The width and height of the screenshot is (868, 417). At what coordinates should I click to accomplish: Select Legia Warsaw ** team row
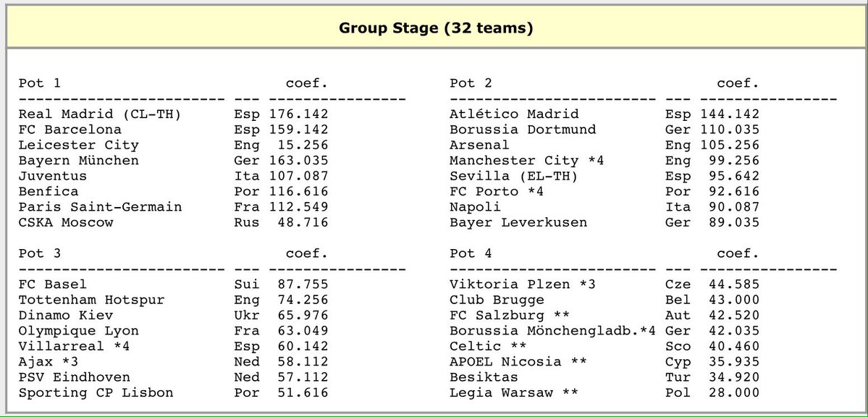pyautogui.click(x=604, y=392)
